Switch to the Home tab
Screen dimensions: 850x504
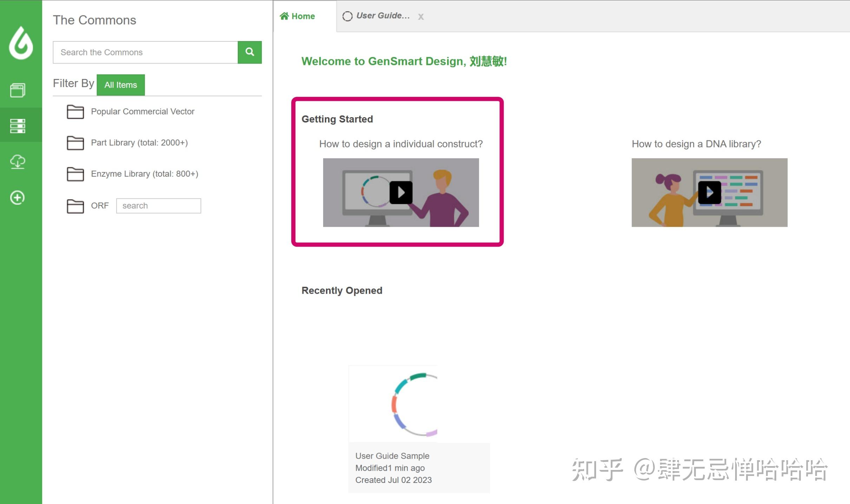pyautogui.click(x=298, y=16)
